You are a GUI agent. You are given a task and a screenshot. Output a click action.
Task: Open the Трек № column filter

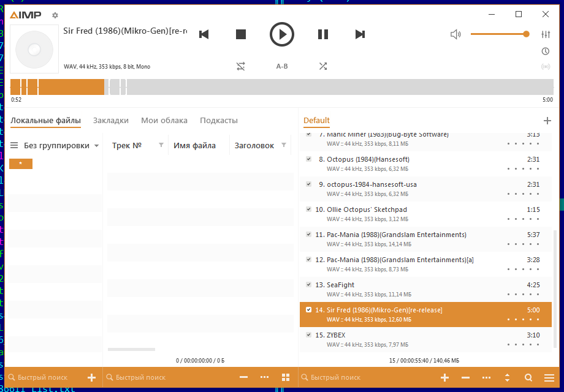[161, 145]
